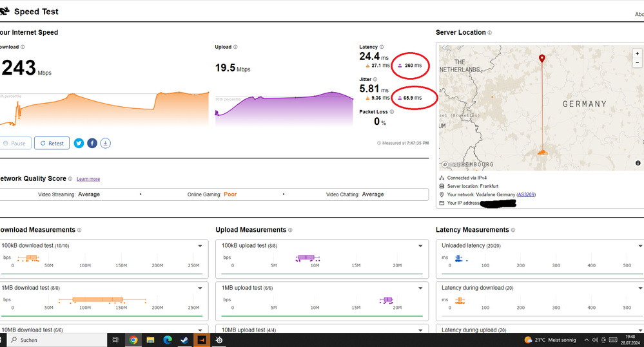The image size is (644, 347).
Task: Expand the 1MB download test row
Action: click(x=200, y=288)
